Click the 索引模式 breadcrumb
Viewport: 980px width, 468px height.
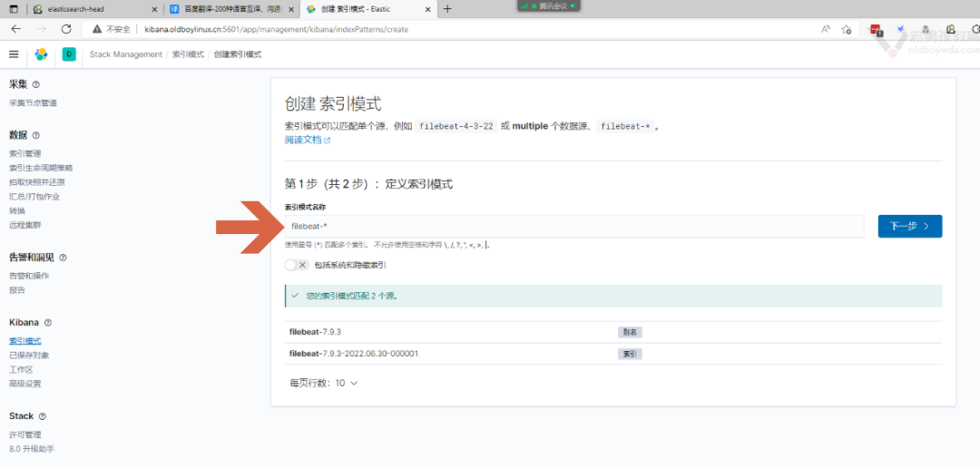click(188, 55)
